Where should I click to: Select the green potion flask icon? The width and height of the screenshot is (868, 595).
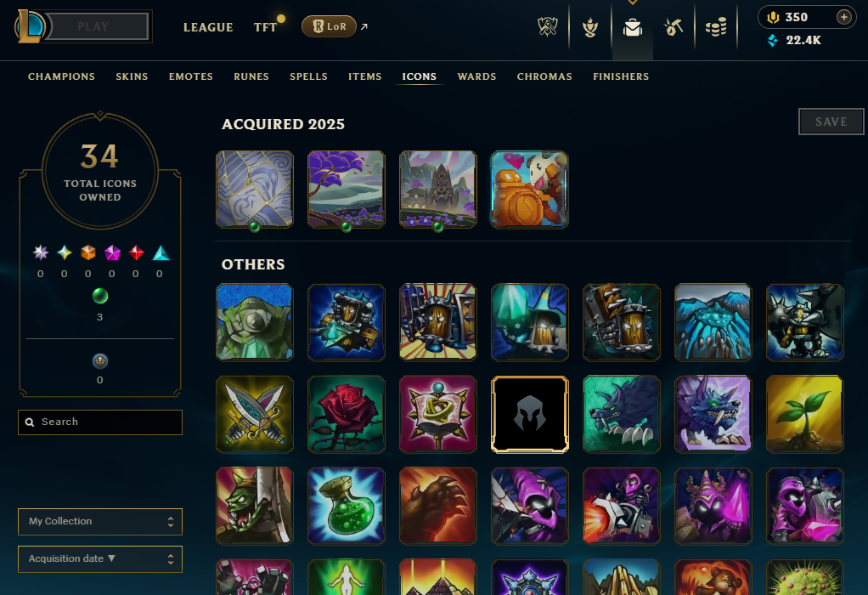(x=347, y=506)
